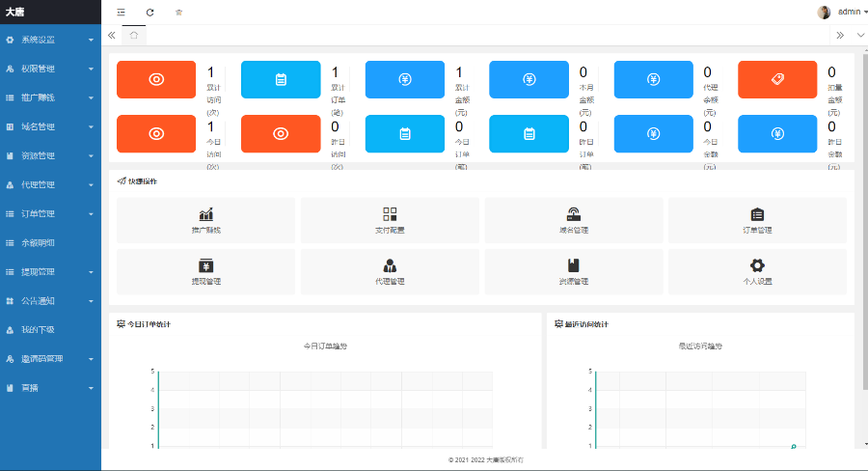Image resolution: width=868 pixels, height=471 pixels.
Task: Expand the 系统设置 sidebar arrow
Action: (91, 40)
